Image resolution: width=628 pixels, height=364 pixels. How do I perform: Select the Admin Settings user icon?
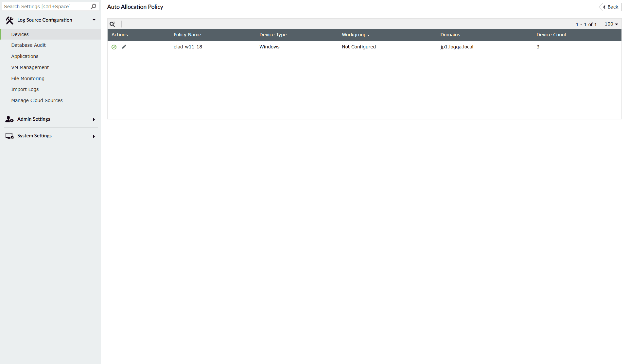(x=9, y=119)
